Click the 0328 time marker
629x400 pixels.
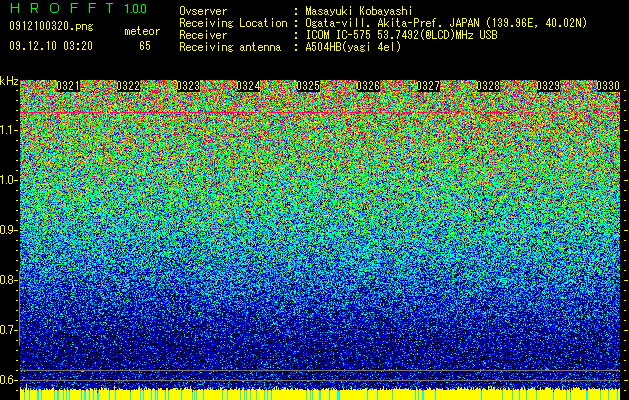point(488,86)
